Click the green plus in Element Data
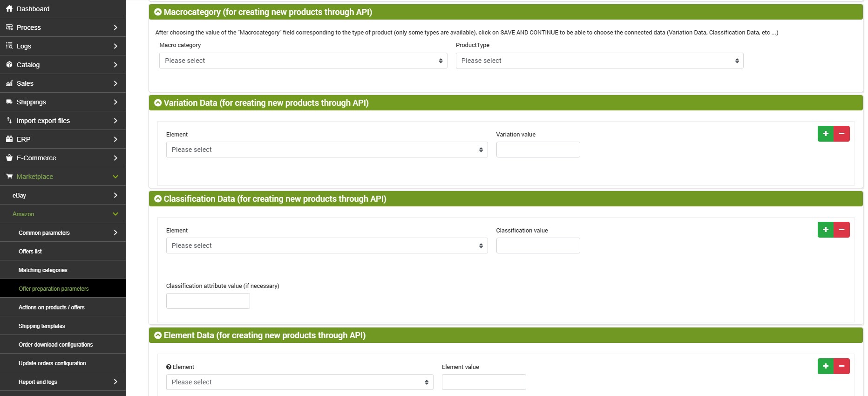This screenshot has height=396, width=868. click(x=826, y=366)
